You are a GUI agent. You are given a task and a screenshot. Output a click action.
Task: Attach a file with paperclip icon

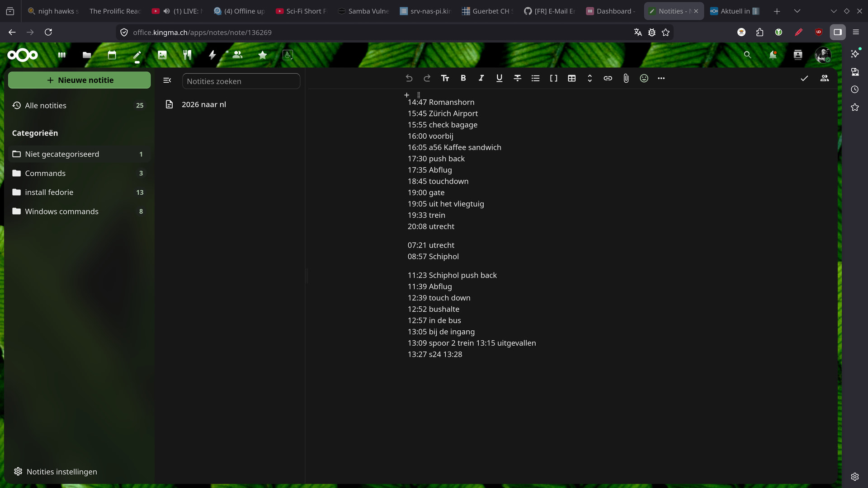(x=626, y=78)
